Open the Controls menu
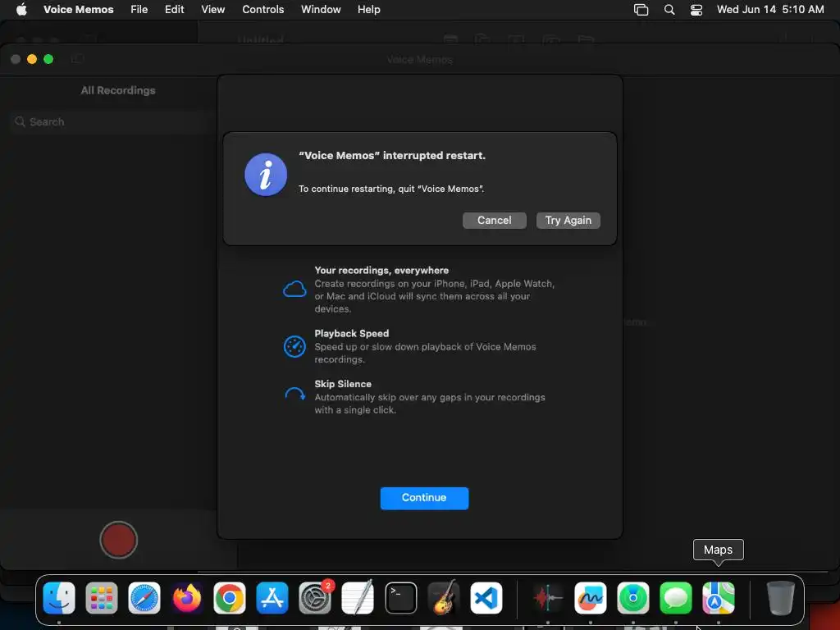This screenshot has width=840, height=630. coord(263,9)
